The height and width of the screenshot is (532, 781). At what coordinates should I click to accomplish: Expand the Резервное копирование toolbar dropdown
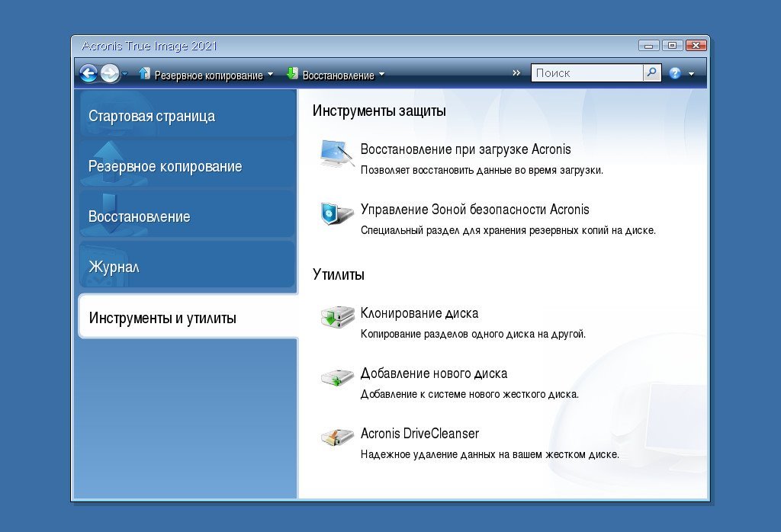(x=270, y=75)
